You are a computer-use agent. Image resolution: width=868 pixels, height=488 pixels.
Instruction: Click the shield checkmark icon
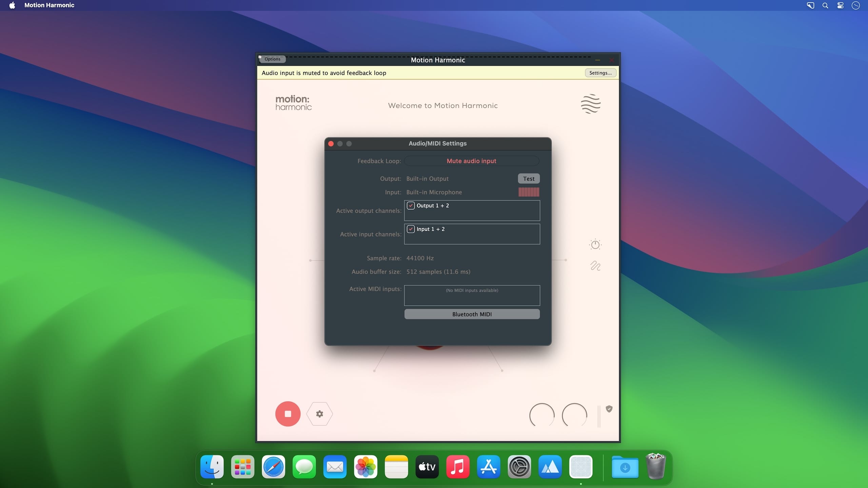609,409
